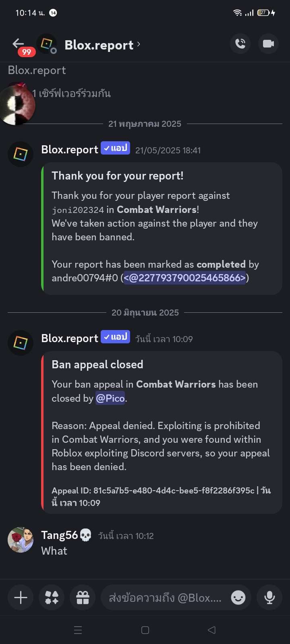Image resolution: width=290 pixels, height=644 pixels.
Task: Open Android recent apps menu button
Action: (x=78, y=630)
